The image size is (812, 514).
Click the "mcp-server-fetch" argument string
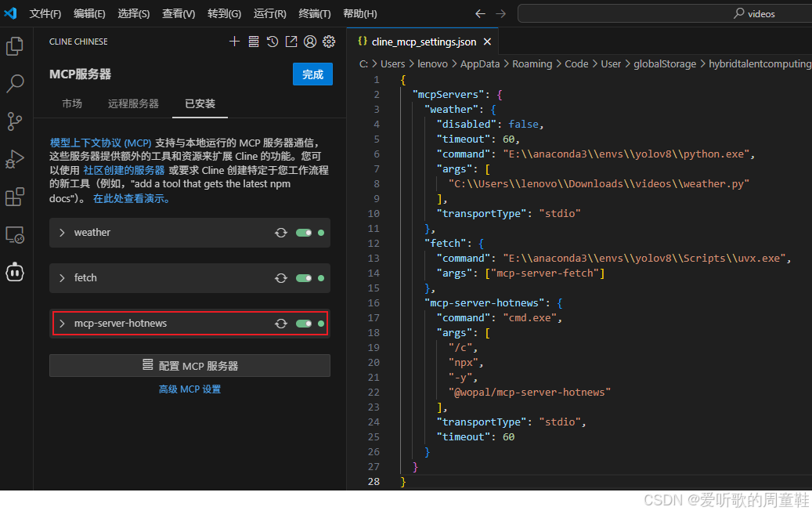[547, 273]
